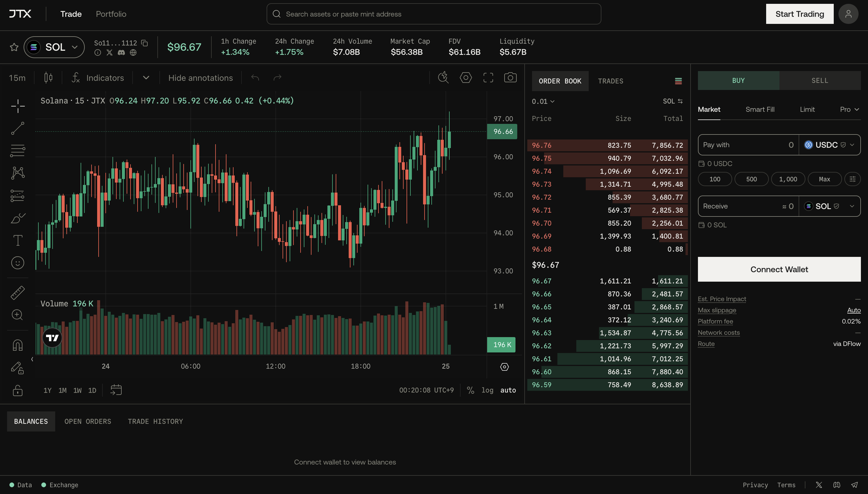Add SOL to favorites with star icon

tap(14, 47)
